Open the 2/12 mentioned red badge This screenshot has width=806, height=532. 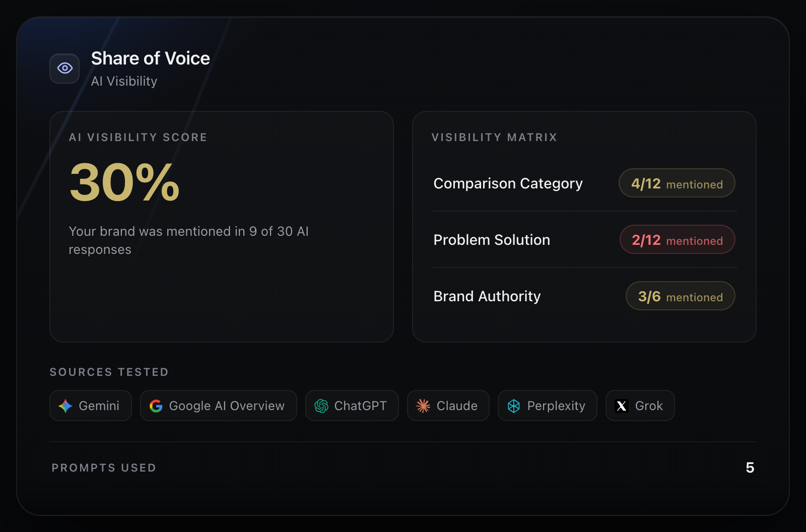coord(677,239)
